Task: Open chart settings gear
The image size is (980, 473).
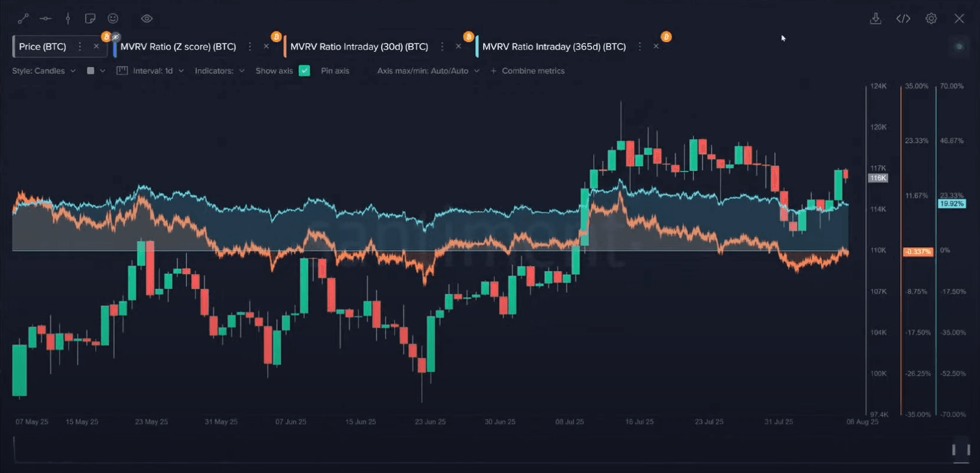Action: 931,19
